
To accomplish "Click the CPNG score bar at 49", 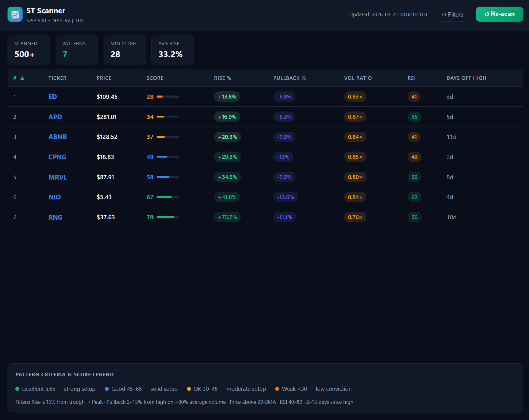I will [x=168, y=157].
